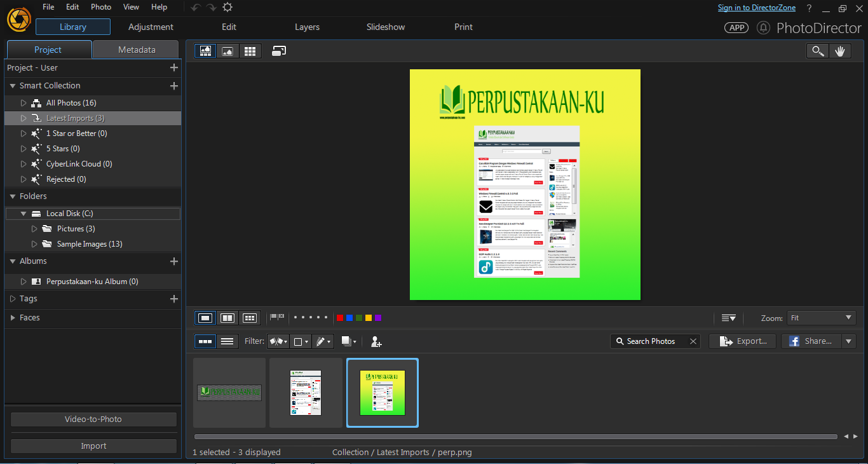Screen dimensions: 868x464
Task: Open the Edit menu in menu bar
Action: [x=72, y=7]
